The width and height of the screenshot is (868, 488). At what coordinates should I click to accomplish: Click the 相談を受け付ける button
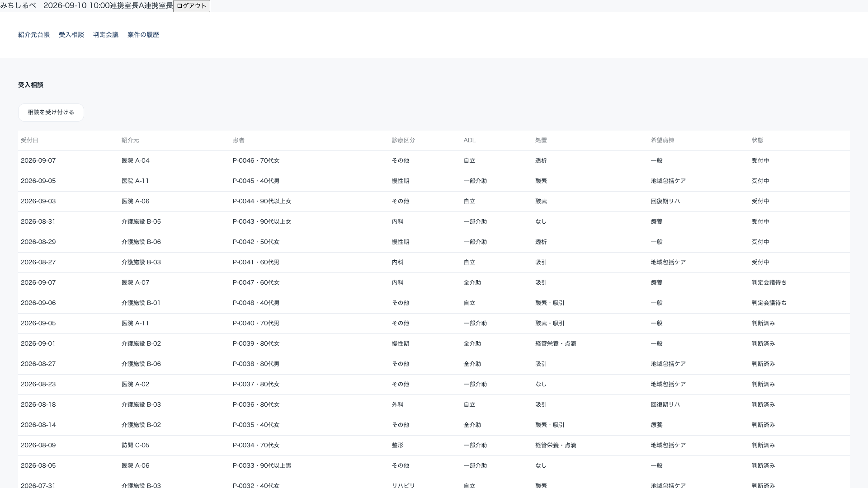(51, 113)
